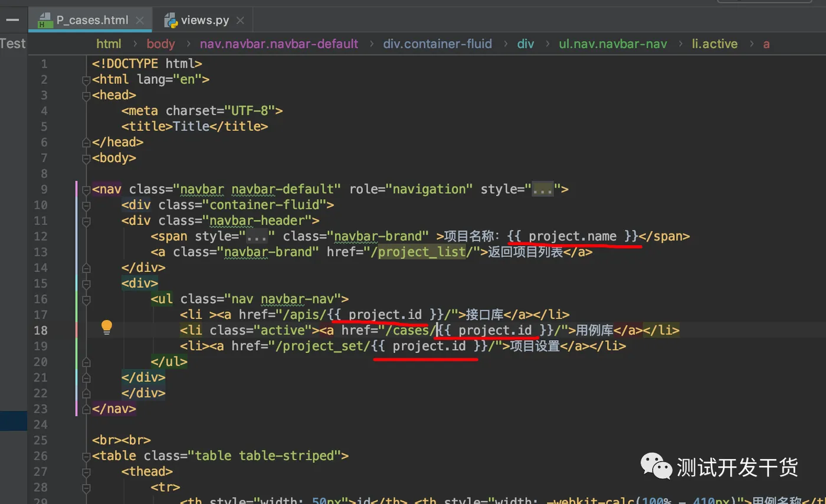Select nav.navbar.navbar-default breadcrumb

coord(279,44)
